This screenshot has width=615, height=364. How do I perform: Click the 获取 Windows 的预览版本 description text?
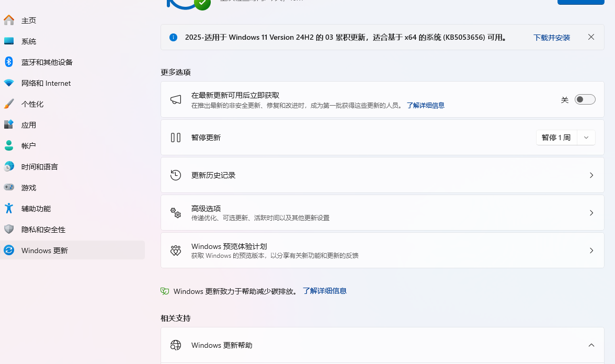tap(275, 256)
